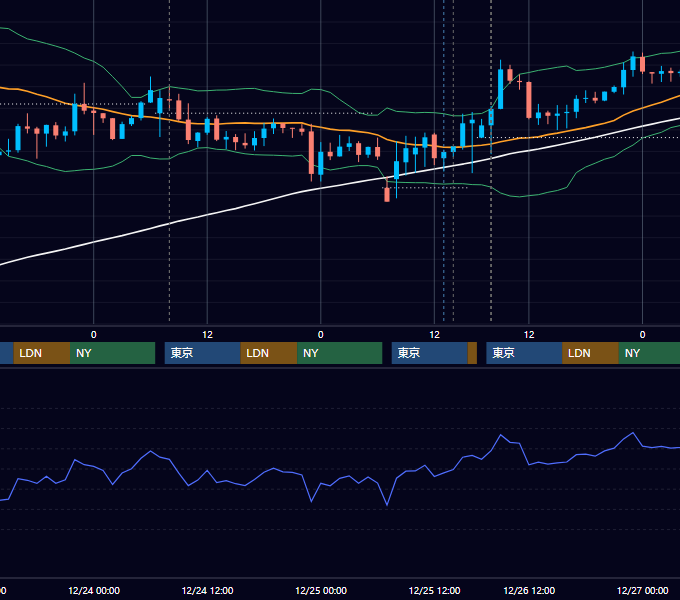Image resolution: width=680 pixels, height=600 pixels.
Task: Click the 12/24 00:00 date label
Action: tap(94, 590)
